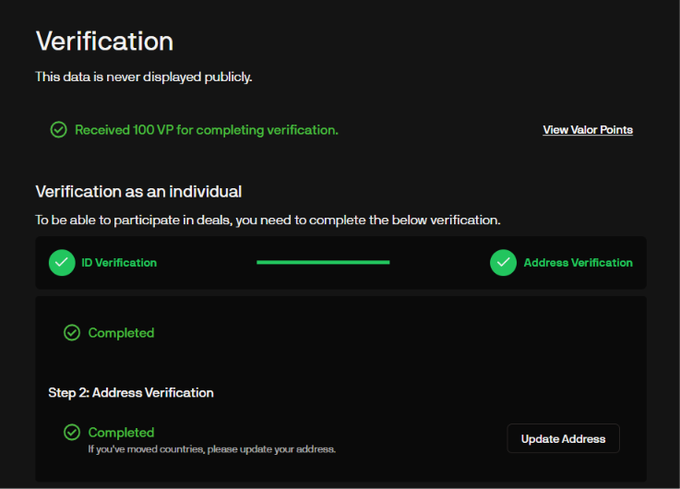The height and width of the screenshot is (489, 680).
Task: Click the first 'Completed' status text
Action: tap(121, 333)
